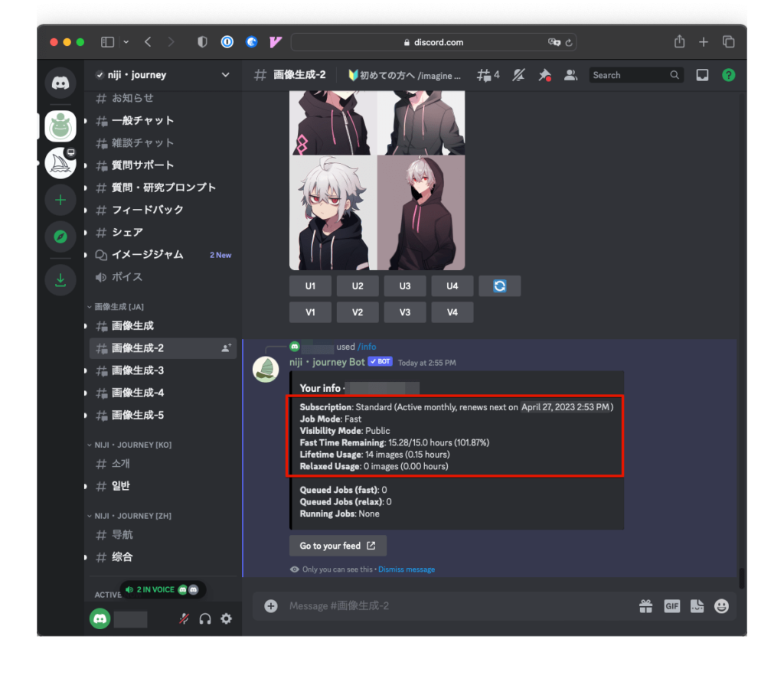Open the 一般チャット channel
784x685 pixels.
point(163,120)
